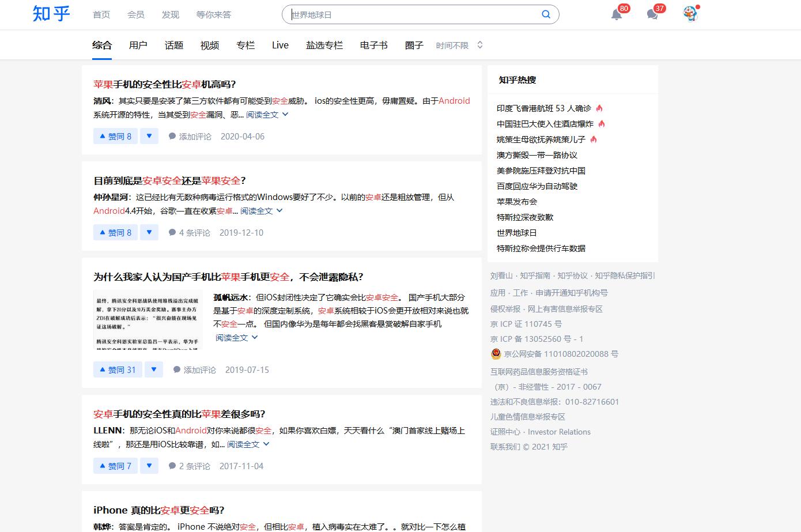The width and height of the screenshot is (801, 532).
Task: Open private messages via the chat icon
Action: (652, 15)
